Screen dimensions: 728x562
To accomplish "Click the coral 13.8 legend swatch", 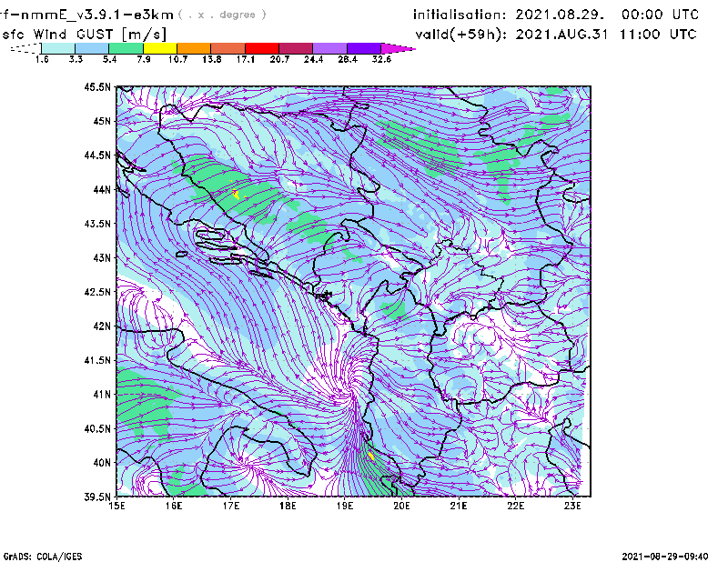I will tap(228, 48).
